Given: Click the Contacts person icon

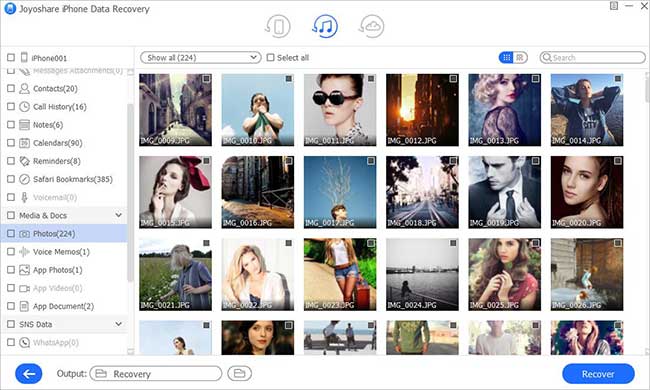Looking at the screenshot, I should 24,88.
